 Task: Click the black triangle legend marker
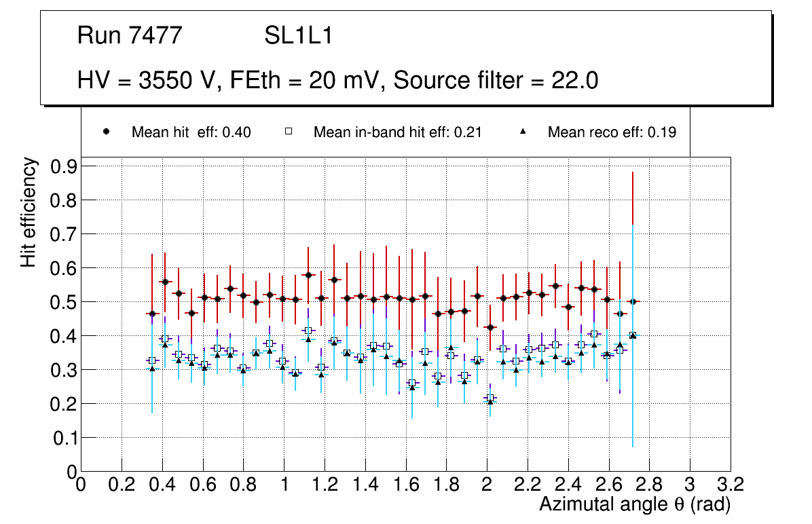point(524,132)
